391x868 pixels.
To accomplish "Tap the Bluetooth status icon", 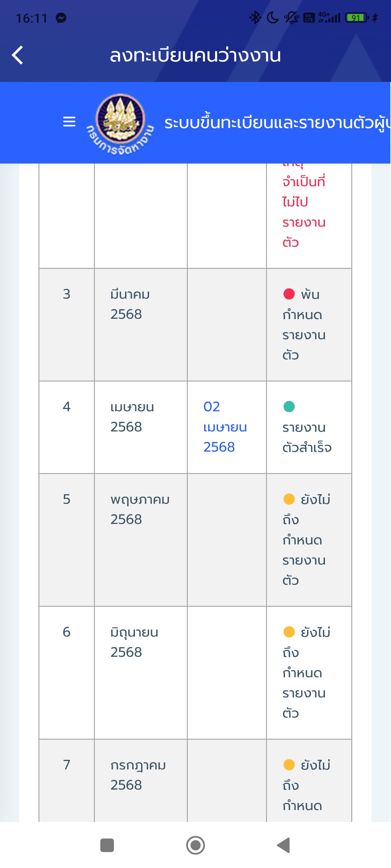I will (x=255, y=18).
